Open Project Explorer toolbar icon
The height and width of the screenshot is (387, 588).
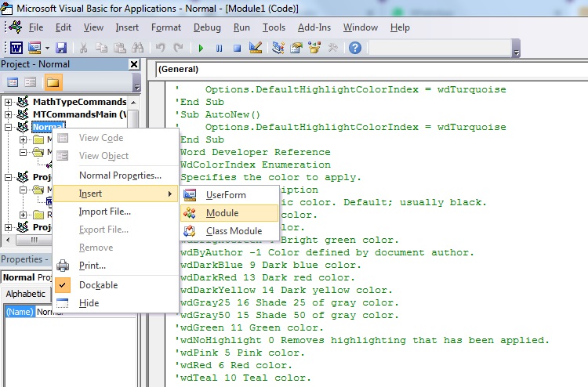click(278, 48)
